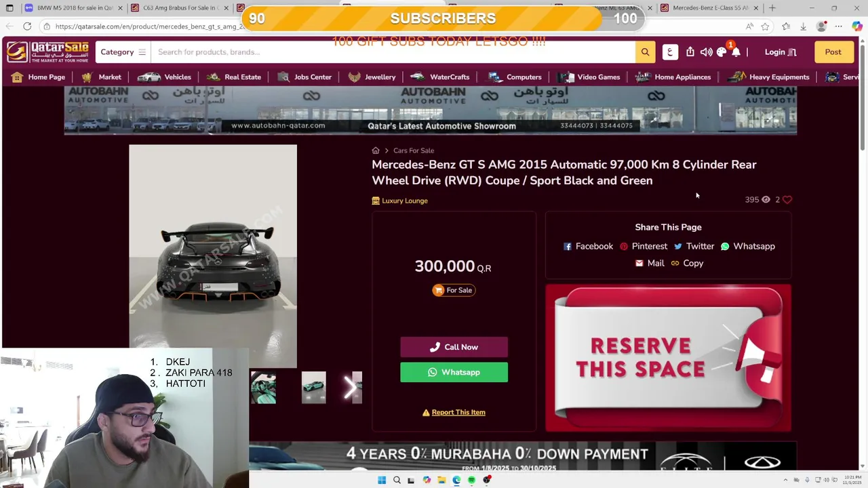Open Windows Start menu
This screenshot has width=868, height=488.
(x=382, y=480)
